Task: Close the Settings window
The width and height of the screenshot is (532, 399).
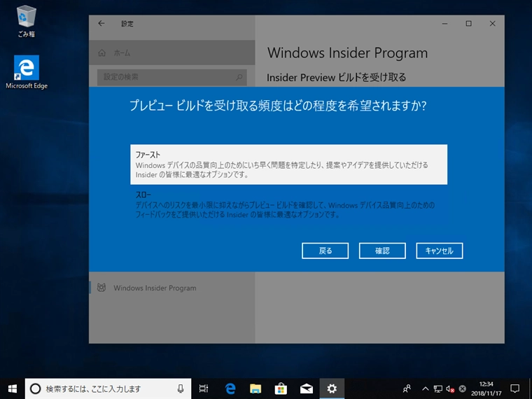Action: pyautogui.click(x=492, y=23)
